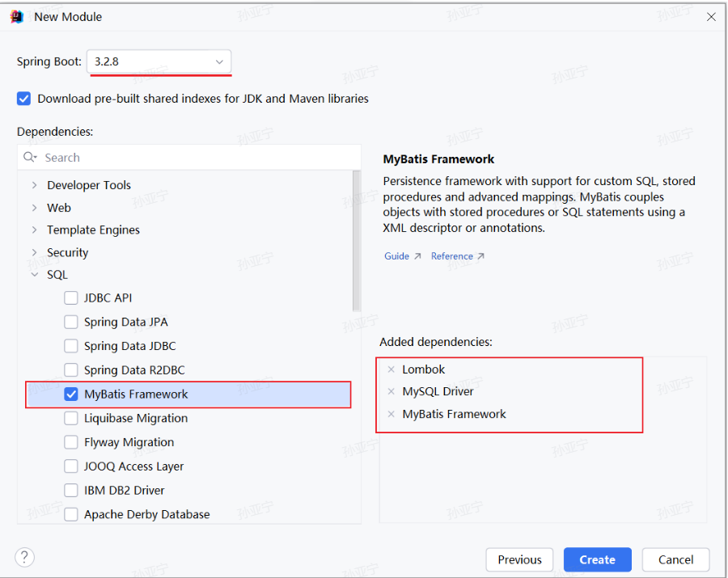The image size is (728, 578).
Task: Expand the Developer Tools category
Action: [34, 185]
